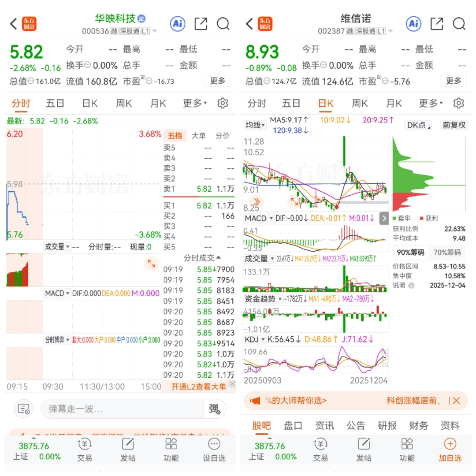Open KDJ indicator dropdown
Viewport: 476px width, 476px height.
pyautogui.click(x=255, y=339)
